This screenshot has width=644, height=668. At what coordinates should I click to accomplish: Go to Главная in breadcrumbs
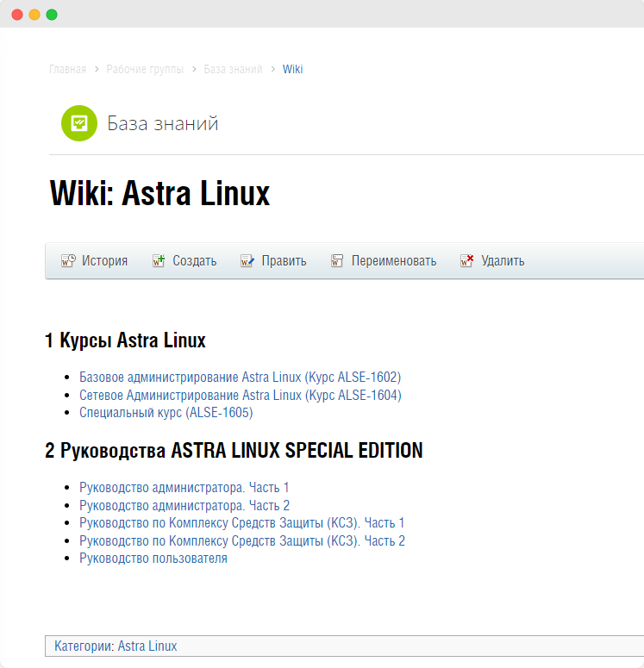68,69
